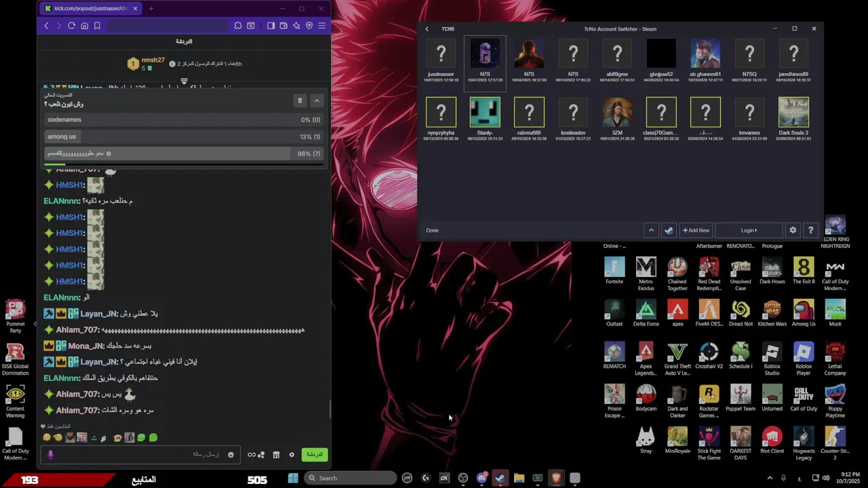This screenshot has height=488, width=868.
Task: Open Content Warning desktop shortcut
Action: coord(15,401)
